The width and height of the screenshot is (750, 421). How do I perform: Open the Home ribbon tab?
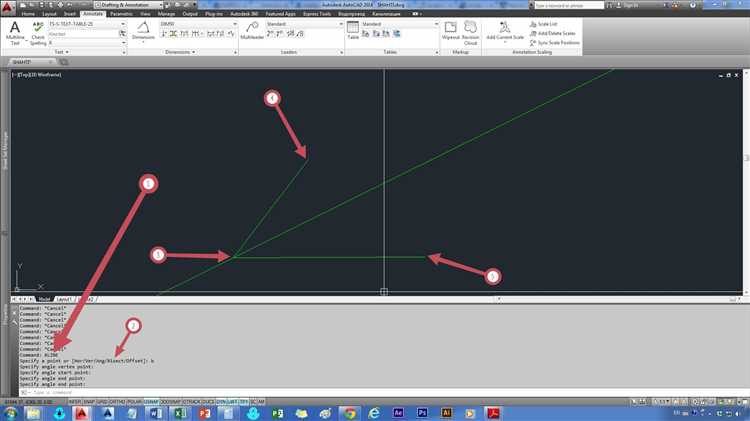click(x=28, y=14)
